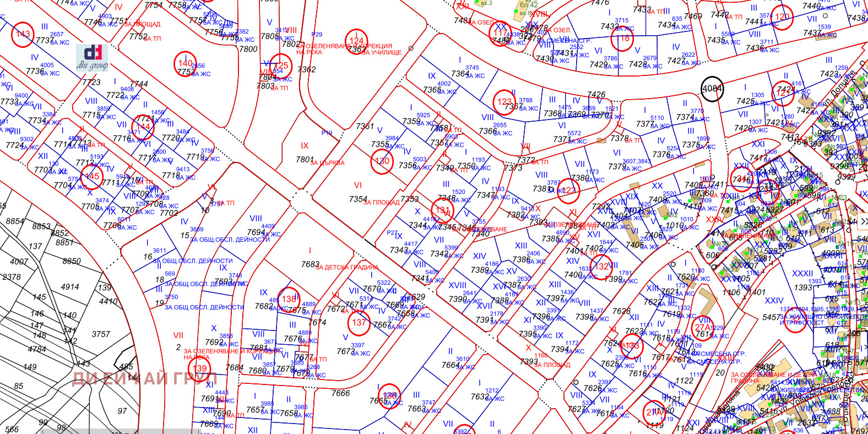
Task: Click the dh group logo
Action: pyautogui.click(x=92, y=57)
